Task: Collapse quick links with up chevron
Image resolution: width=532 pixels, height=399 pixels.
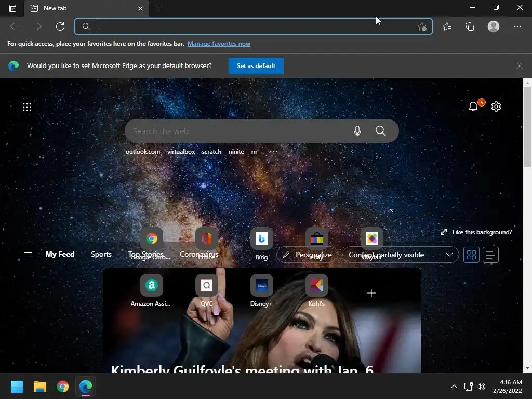Action: (x=390, y=211)
